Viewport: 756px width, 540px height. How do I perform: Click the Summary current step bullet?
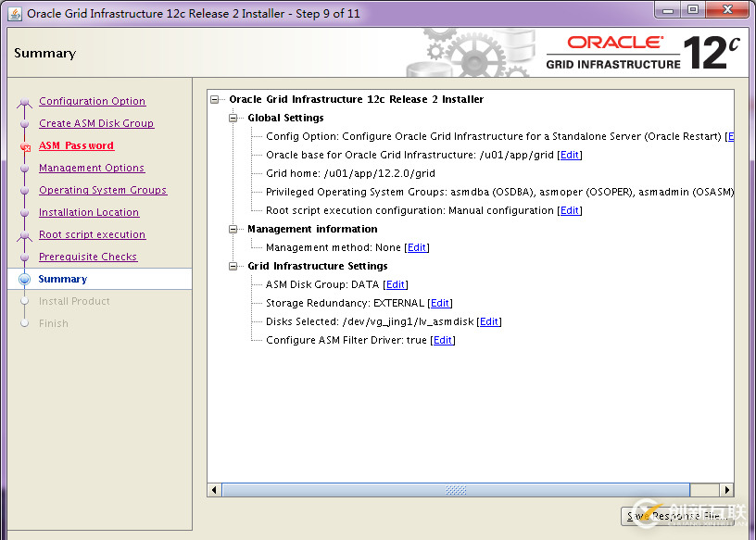tap(25, 279)
